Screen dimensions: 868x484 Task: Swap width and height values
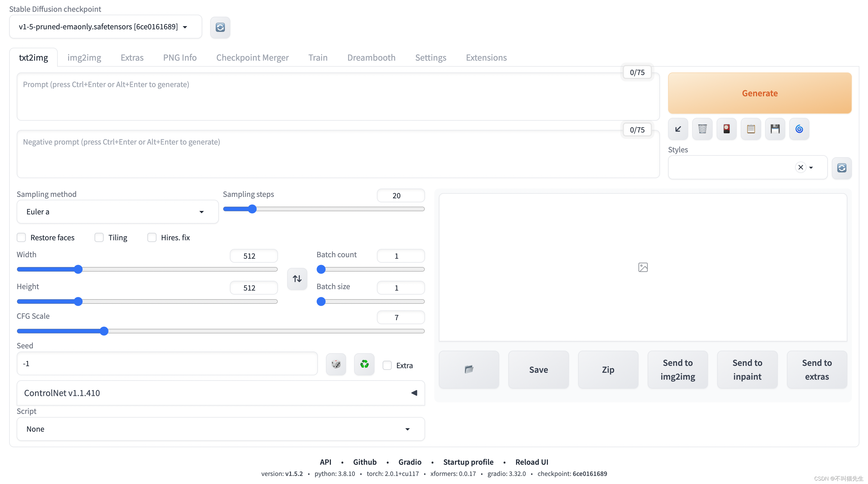click(x=297, y=279)
